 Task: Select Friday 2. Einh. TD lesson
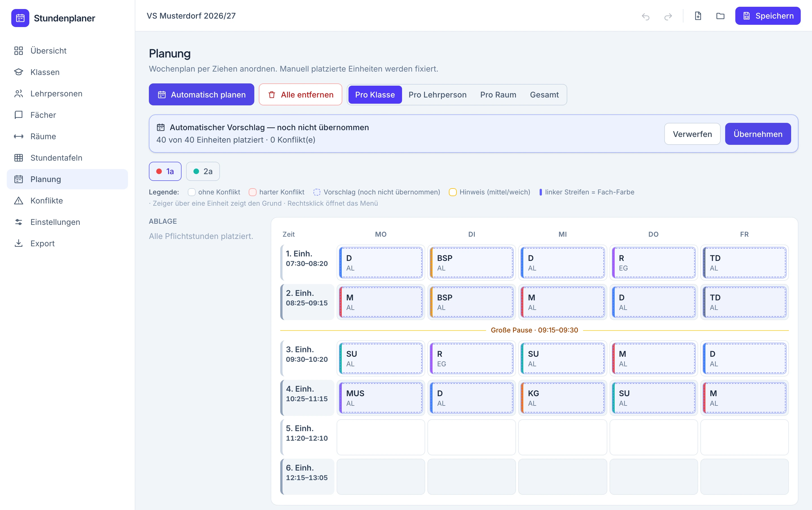(744, 302)
